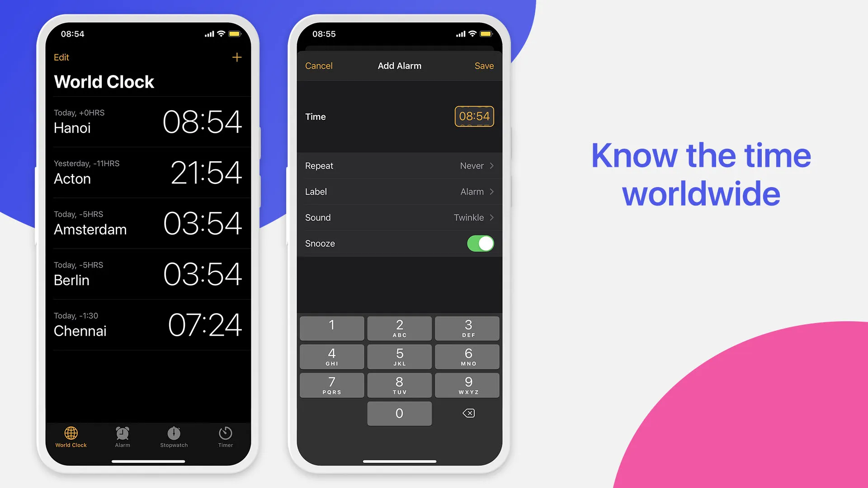
Task: Tap the time input field showing 08:54
Action: pyautogui.click(x=474, y=116)
